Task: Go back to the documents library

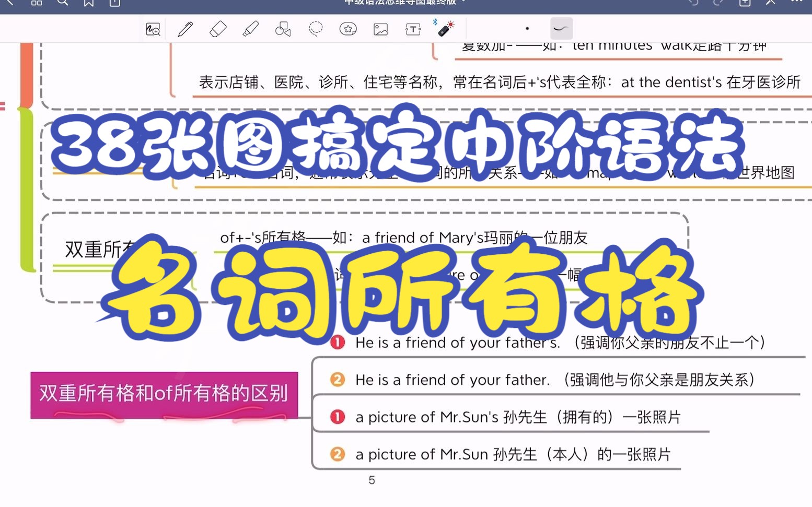Action: (10, 3)
